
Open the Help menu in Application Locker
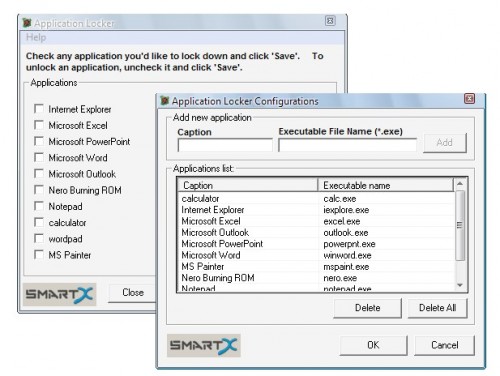36,37
